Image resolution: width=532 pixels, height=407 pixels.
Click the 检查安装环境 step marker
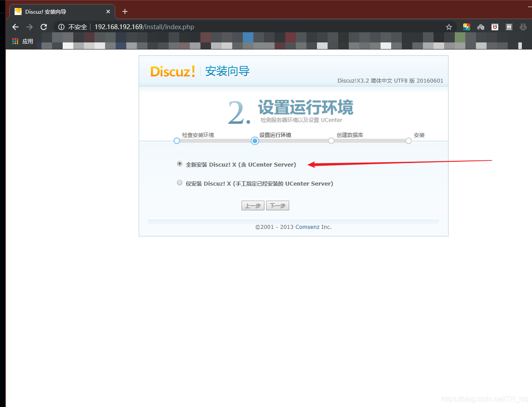click(x=177, y=141)
